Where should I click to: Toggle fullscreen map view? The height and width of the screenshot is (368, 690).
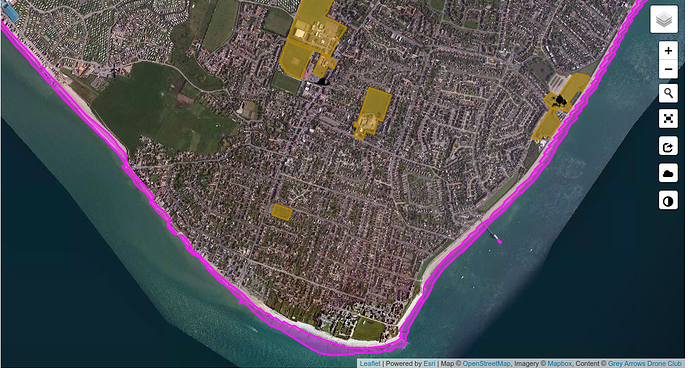tap(668, 119)
